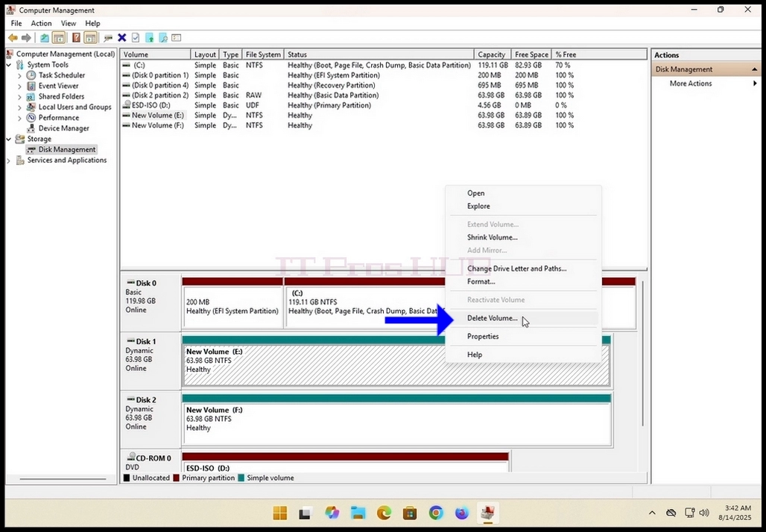Click the Up one level toolbar icon
The image size is (766, 532).
click(x=45, y=37)
